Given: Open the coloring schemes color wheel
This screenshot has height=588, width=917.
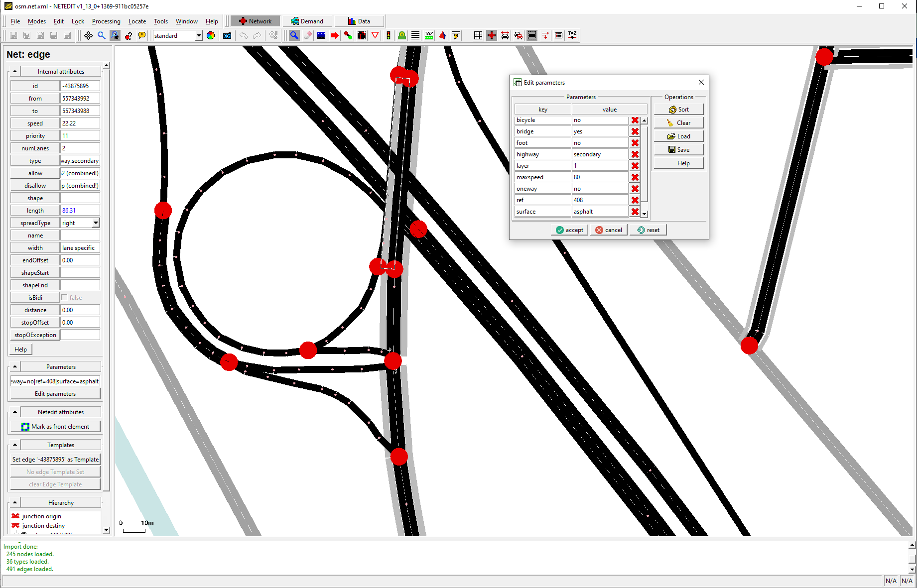Looking at the screenshot, I should (x=211, y=35).
